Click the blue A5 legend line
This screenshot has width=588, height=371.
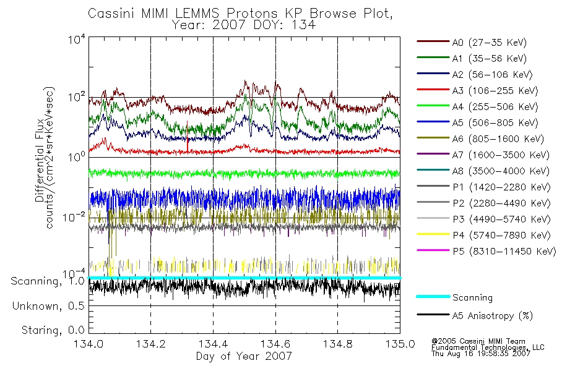coord(433,122)
